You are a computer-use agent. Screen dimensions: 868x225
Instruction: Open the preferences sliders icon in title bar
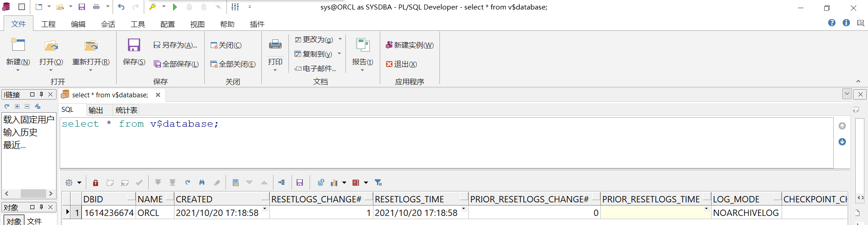[235, 7]
